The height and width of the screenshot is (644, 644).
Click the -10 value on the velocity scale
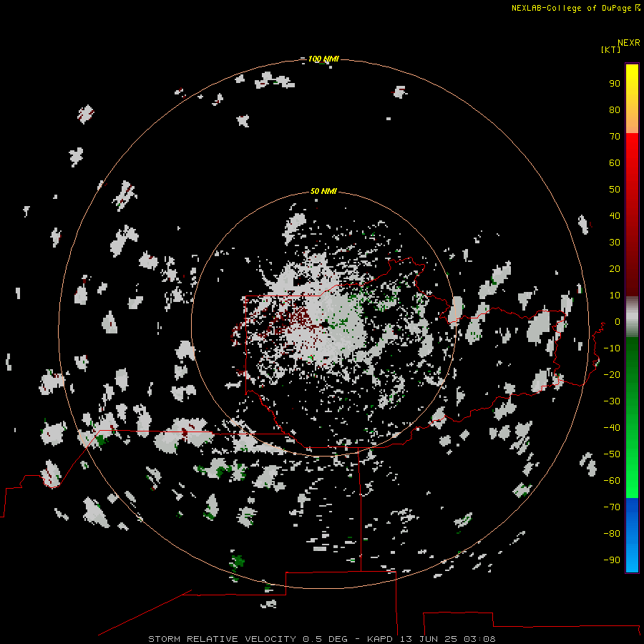612,348
